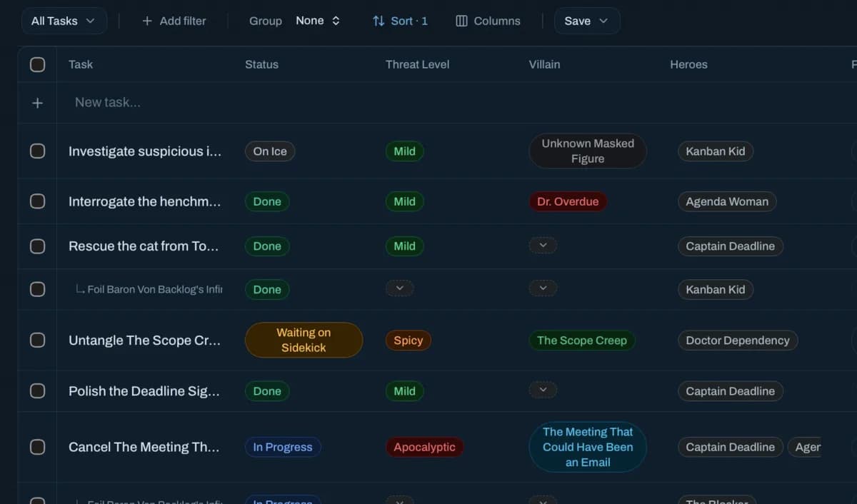
Task: Tick the select-all checkbox in header row
Action: point(37,64)
